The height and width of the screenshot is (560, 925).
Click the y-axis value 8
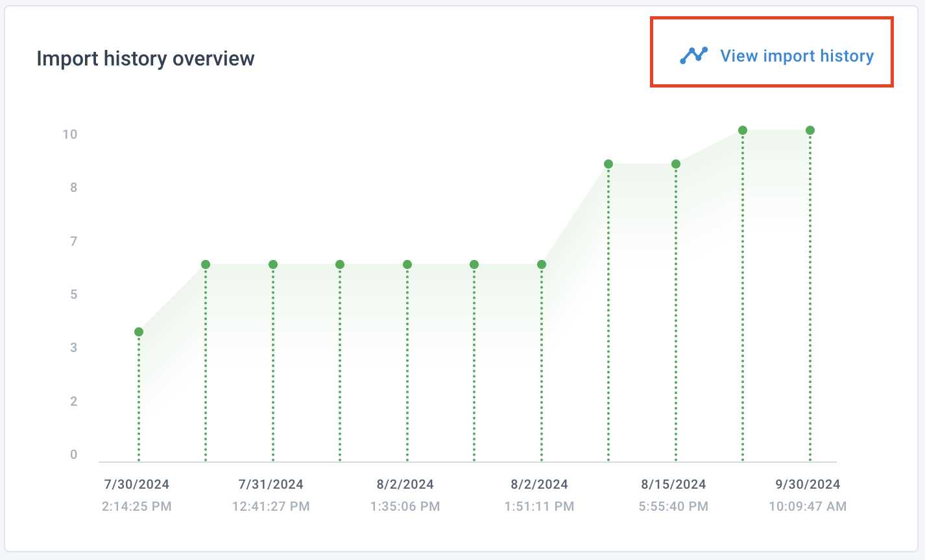coord(74,187)
